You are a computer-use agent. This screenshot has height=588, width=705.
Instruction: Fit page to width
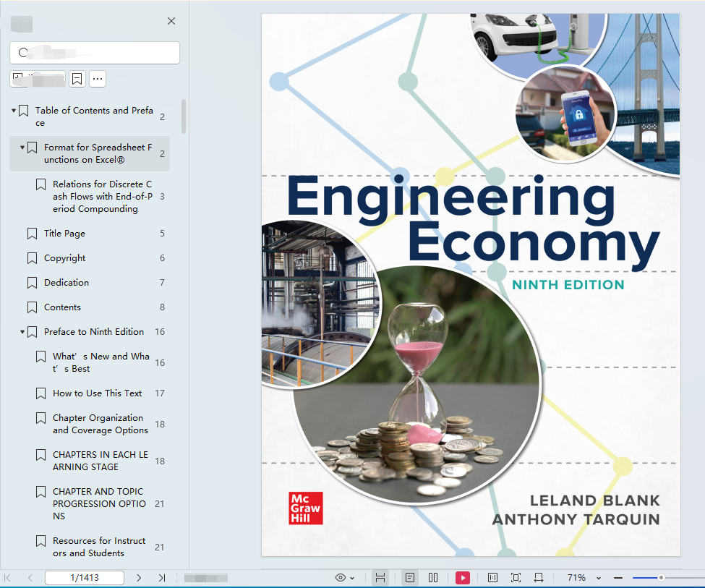tap(539, 578)
